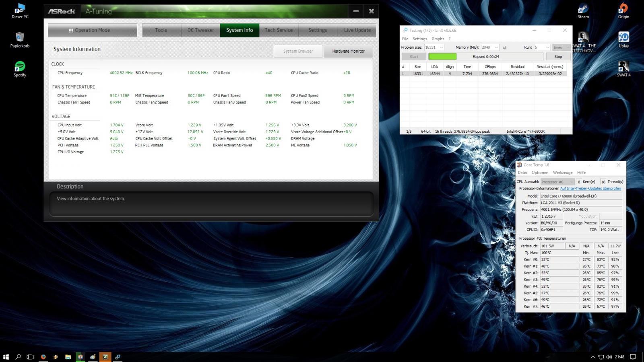Open the Optionen menu in Core Temp
This screenshot has width=644, height=362.
[x=540, y=173]
